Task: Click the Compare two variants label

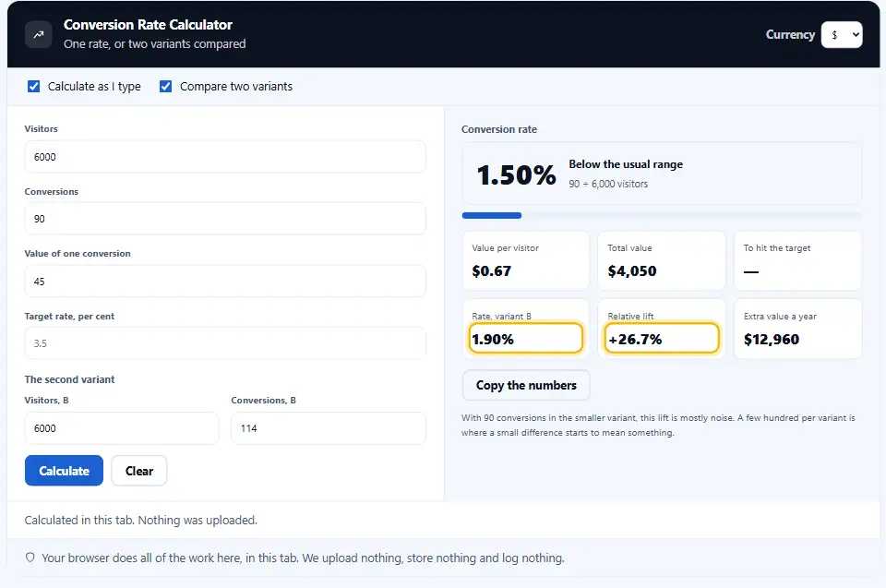Action: point(236,87)
